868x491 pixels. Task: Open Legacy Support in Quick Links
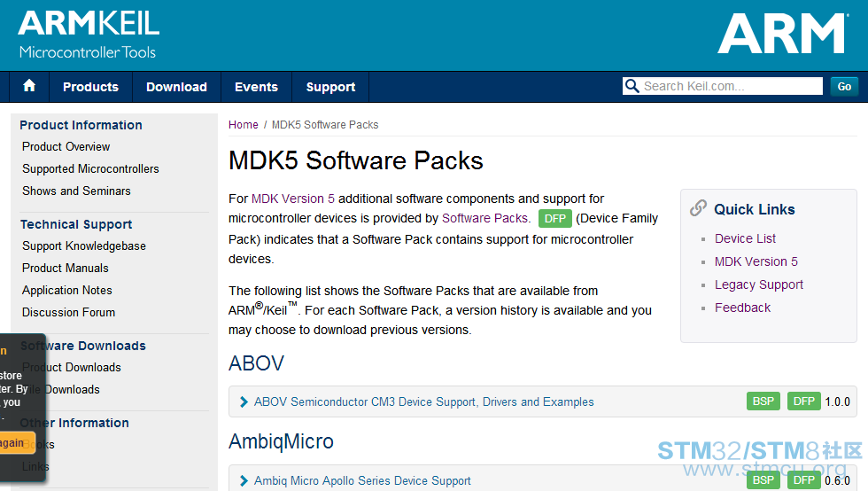(758, 284)
